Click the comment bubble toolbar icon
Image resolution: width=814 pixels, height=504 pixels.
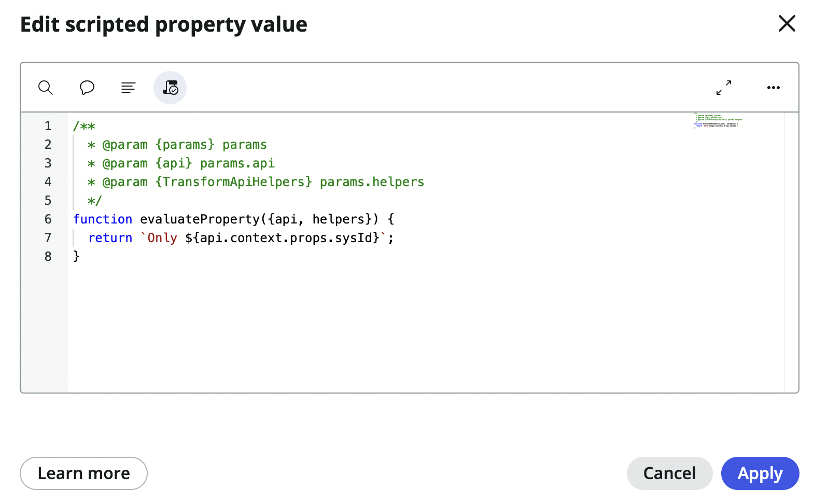pyautogui.click(x=87, y=88)
